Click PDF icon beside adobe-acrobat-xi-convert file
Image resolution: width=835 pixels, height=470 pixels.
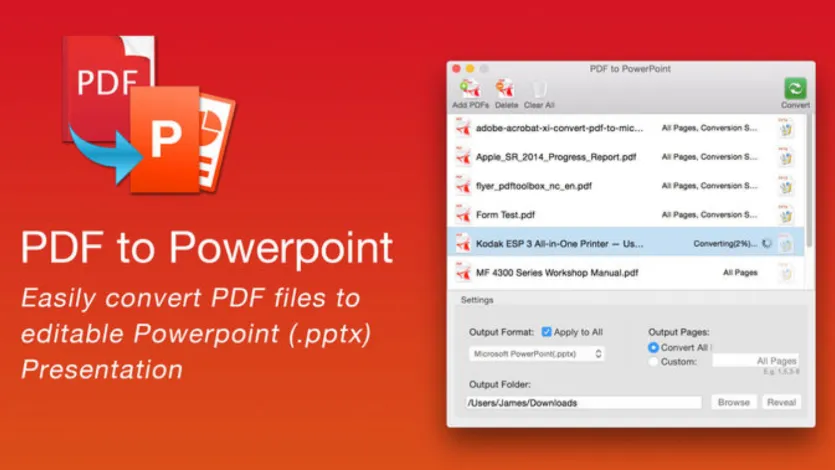[x=463, y=128]
